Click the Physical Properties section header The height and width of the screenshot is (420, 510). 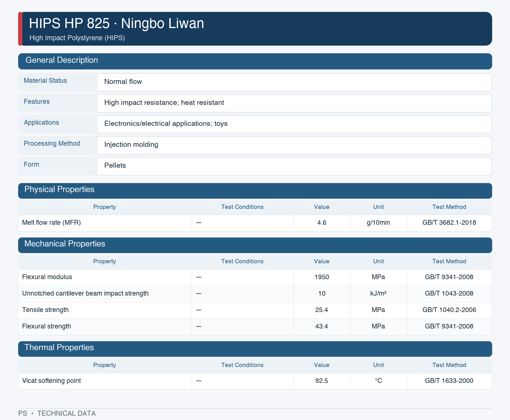(255, 191)
